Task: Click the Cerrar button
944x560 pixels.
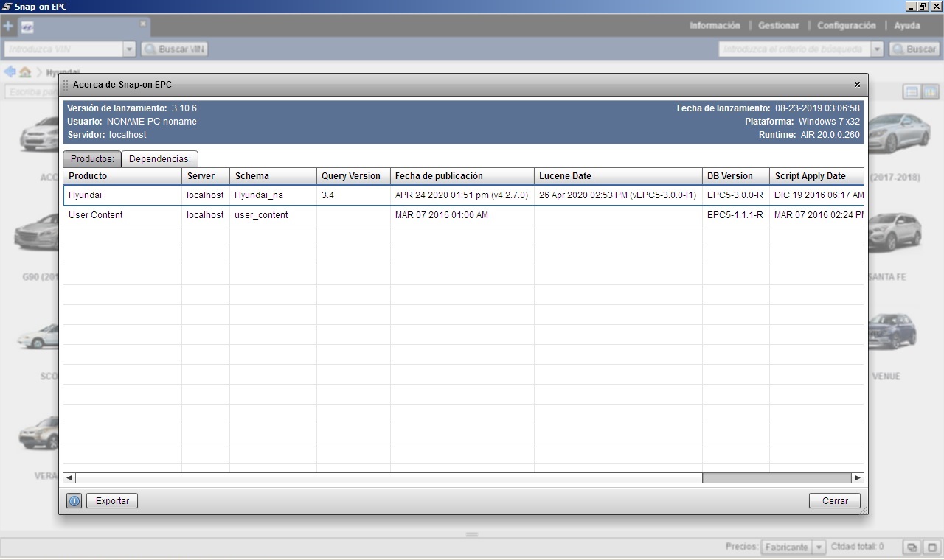Action: click(x=835, y=501)
